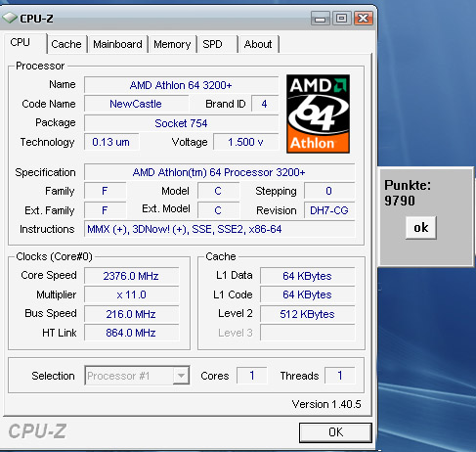Click the empty Level 3 cache field
The image size is (476, 452).
307,333
